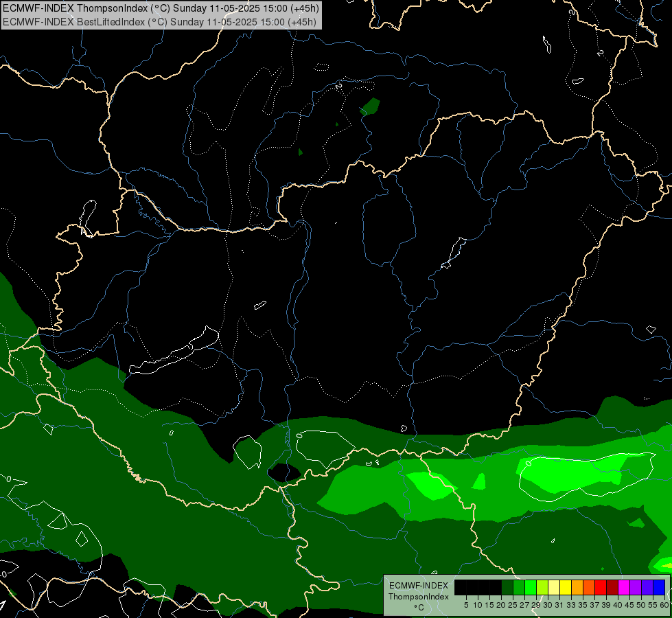Select the pale yellow 30–31 legend swatch

pos(554,587)
